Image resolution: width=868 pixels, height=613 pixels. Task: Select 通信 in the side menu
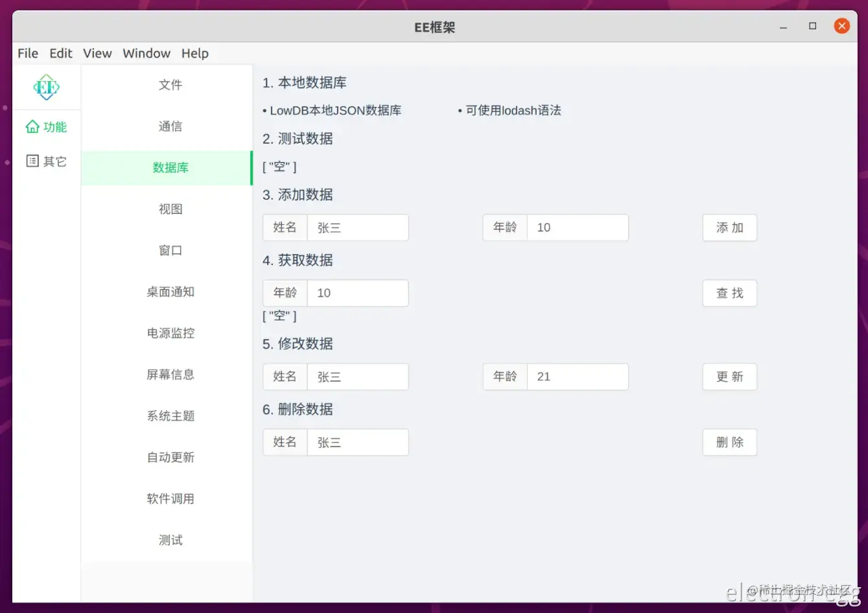[x=167, y=126]
